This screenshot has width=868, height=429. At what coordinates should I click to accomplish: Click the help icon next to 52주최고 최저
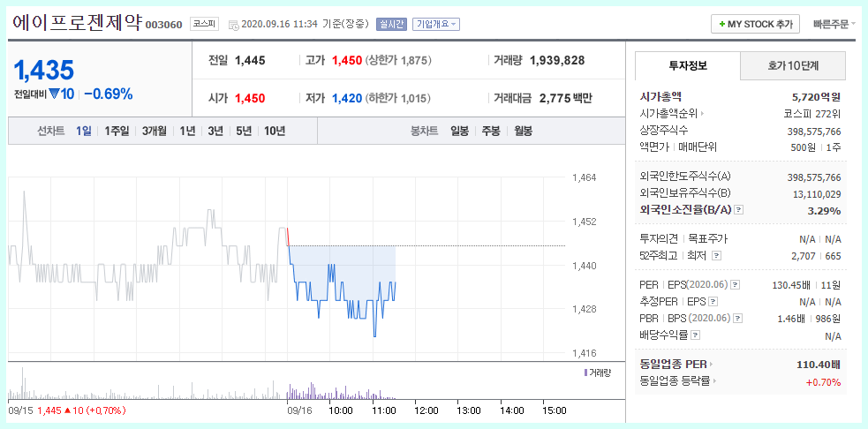716,256
